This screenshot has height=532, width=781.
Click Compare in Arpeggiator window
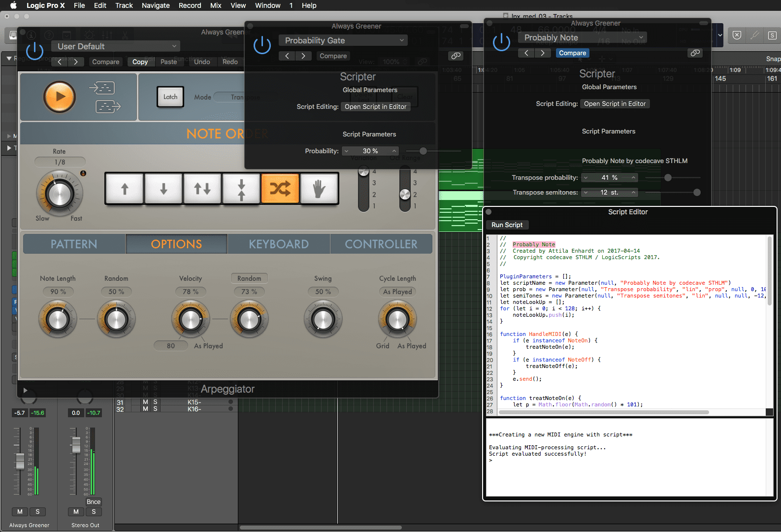click(106, 62)
